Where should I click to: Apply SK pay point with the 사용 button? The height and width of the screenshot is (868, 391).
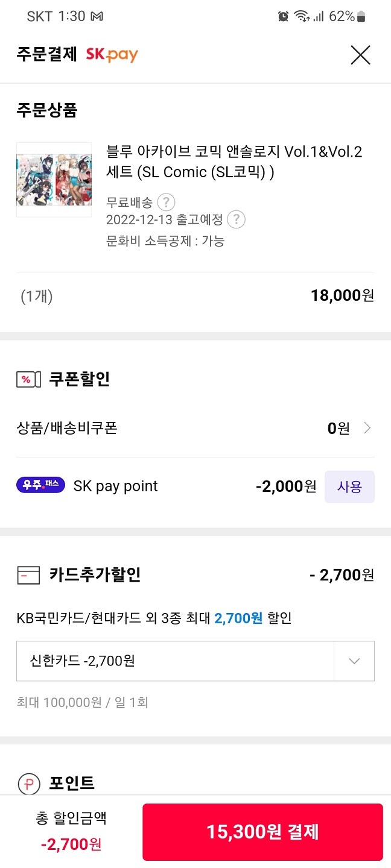click(x=349, y=486)
